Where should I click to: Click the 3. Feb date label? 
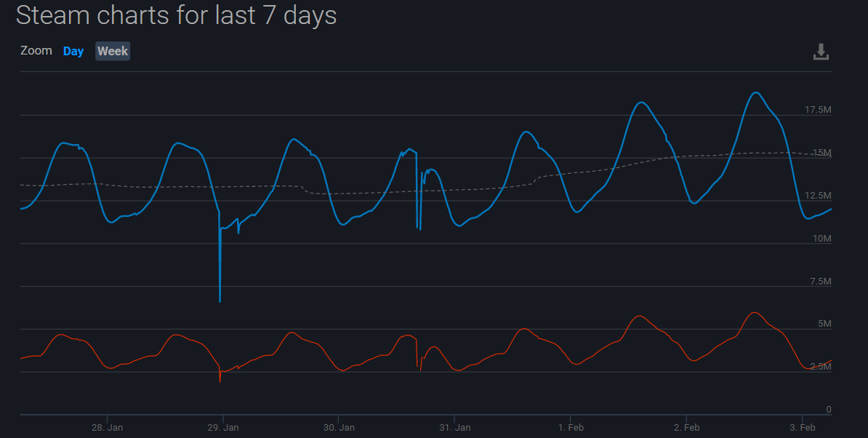coord(802,427)
